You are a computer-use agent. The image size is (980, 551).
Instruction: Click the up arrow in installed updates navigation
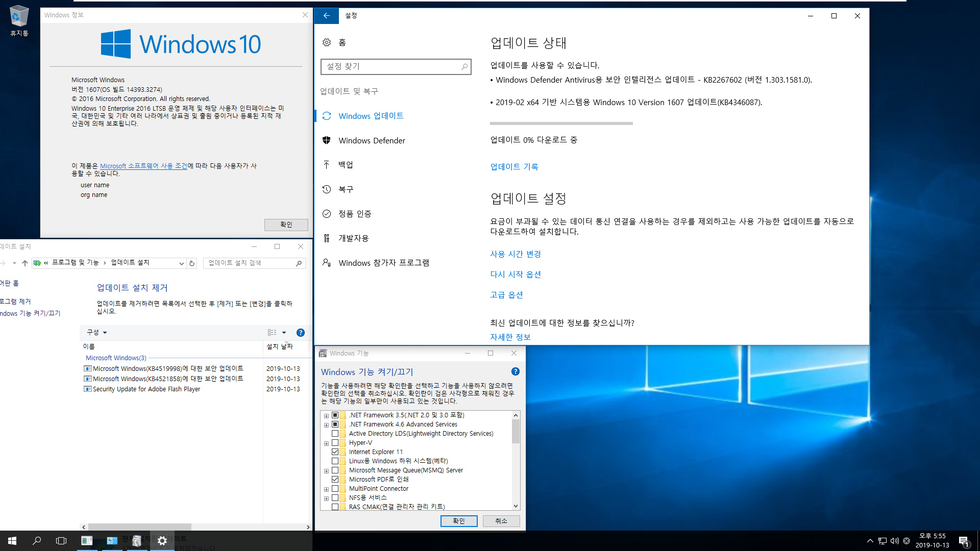[25, 263]
